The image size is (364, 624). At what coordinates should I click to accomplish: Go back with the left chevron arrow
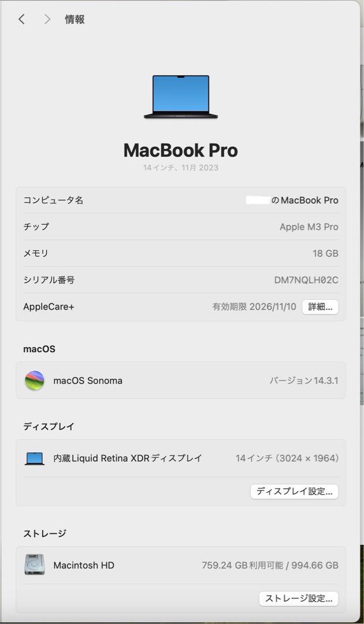point(21,19)
